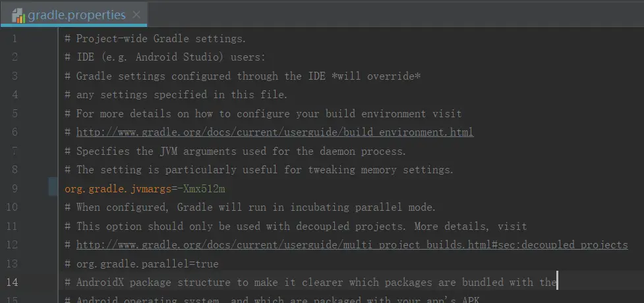644x303 pixels.
Task: Click 'tweaking memory settings' comment line
Action: 259,170
